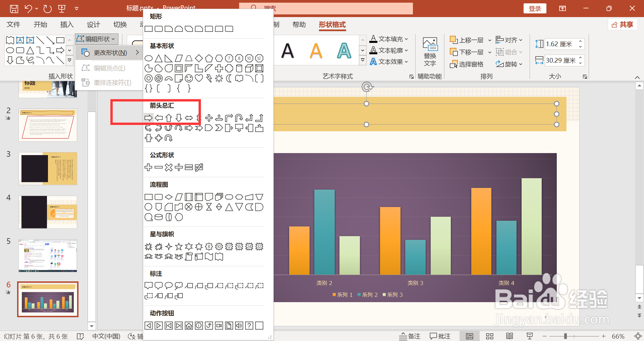The height and width of the screenshot is (341, 644).
Task: Select the division sign formula shape
Action: (x=179, y=167)
